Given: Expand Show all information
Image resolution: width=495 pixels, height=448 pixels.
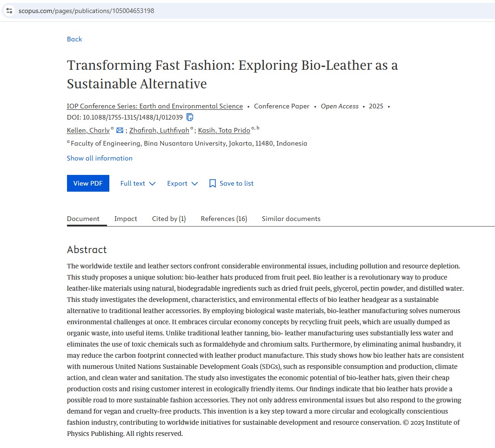Looking at the screenshot, I should pyautogui.click(x=100, y=158).
